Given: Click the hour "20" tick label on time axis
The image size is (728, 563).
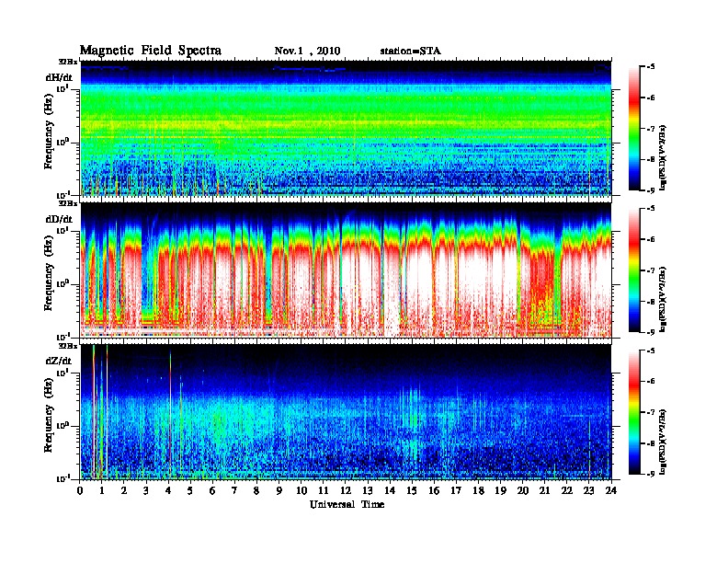Looking at the screenshot, I should (x=523, y=490).
